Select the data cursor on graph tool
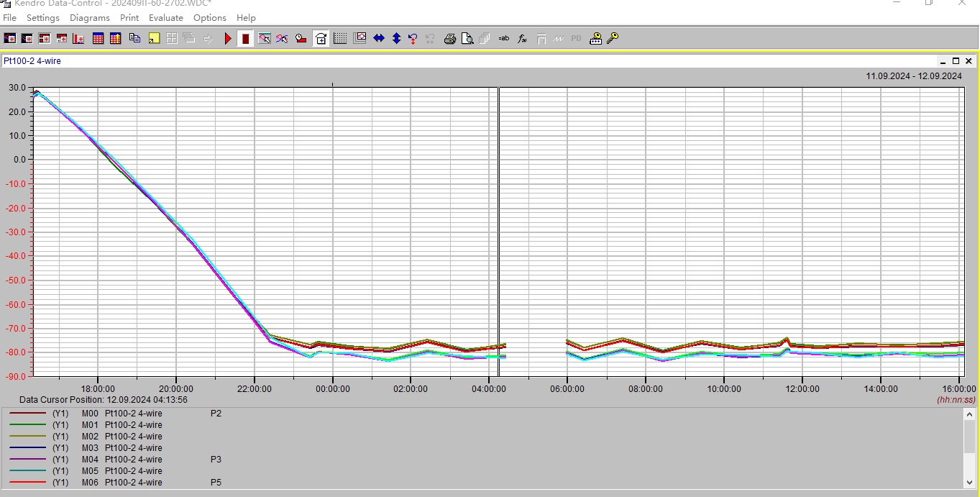The height and width of the screenshot is (497, 980). pos(265,39)
